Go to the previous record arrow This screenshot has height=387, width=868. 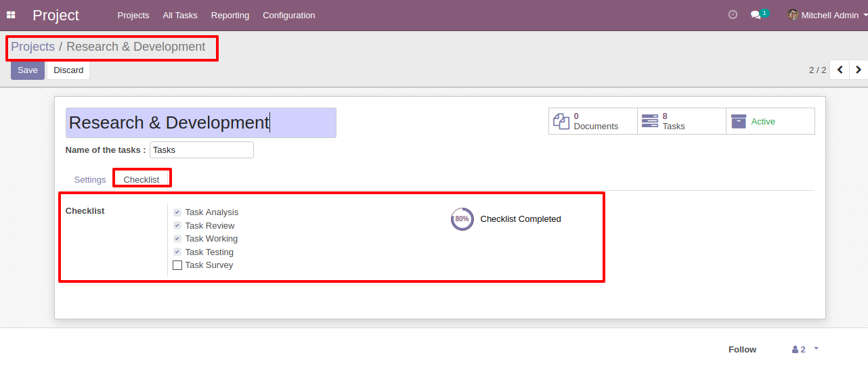coord(840,70)
